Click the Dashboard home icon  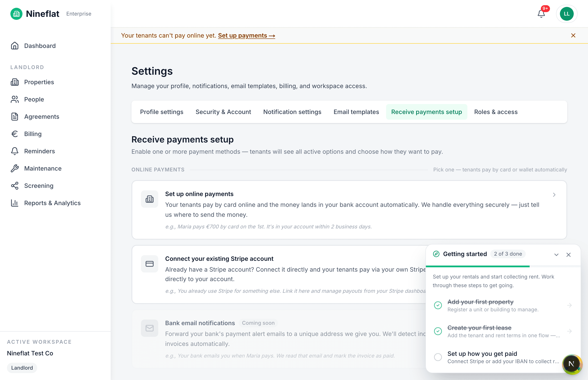coord(15,46)
